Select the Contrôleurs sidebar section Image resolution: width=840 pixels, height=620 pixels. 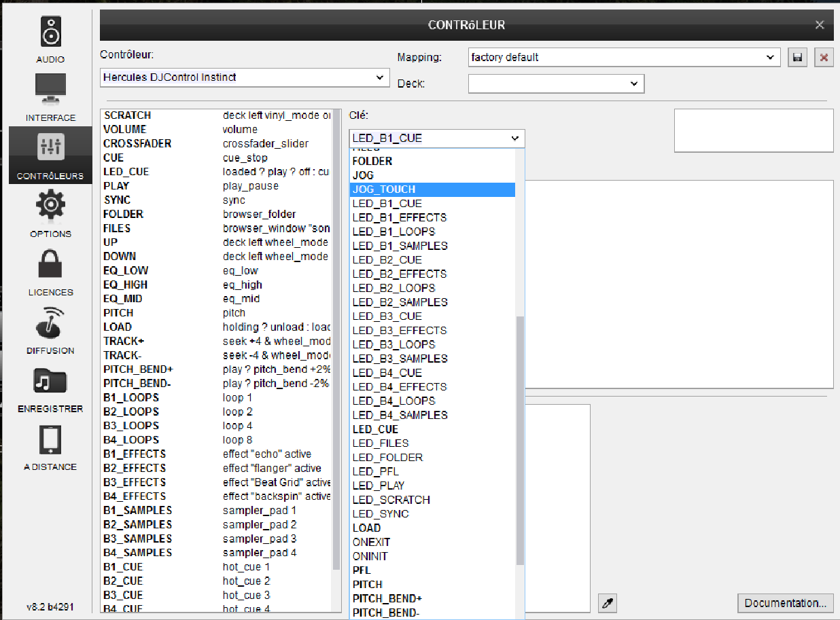tap(50, 156)
